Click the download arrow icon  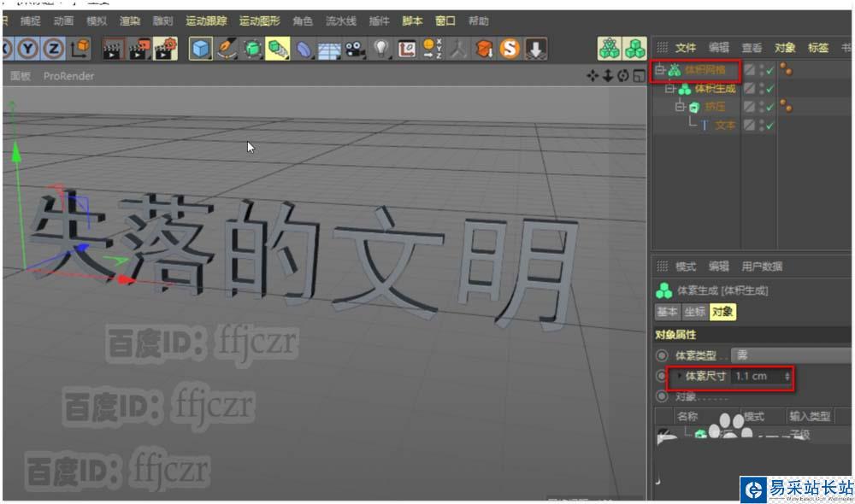pyautogui.click(x=535, y=49)
